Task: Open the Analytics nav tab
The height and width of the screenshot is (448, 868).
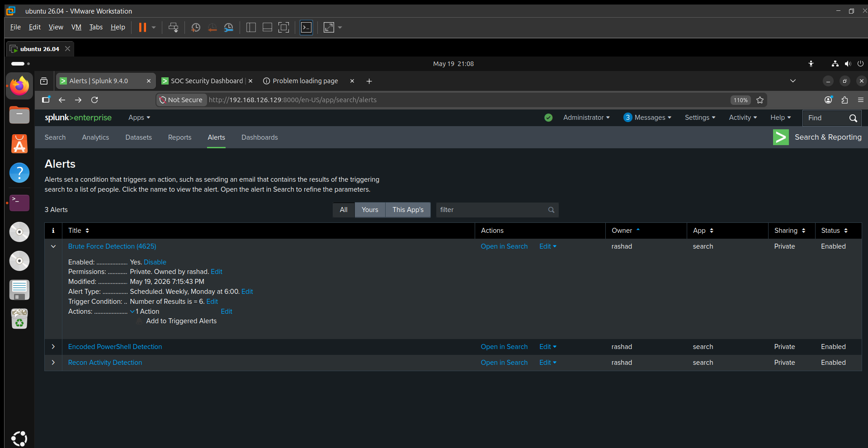Action: (95, 137)
